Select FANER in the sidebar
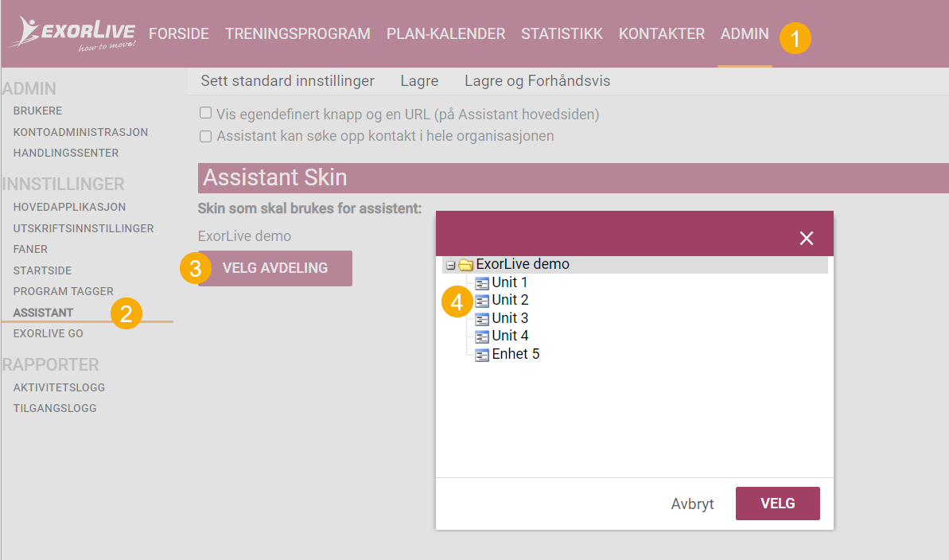 pos(30,250)
